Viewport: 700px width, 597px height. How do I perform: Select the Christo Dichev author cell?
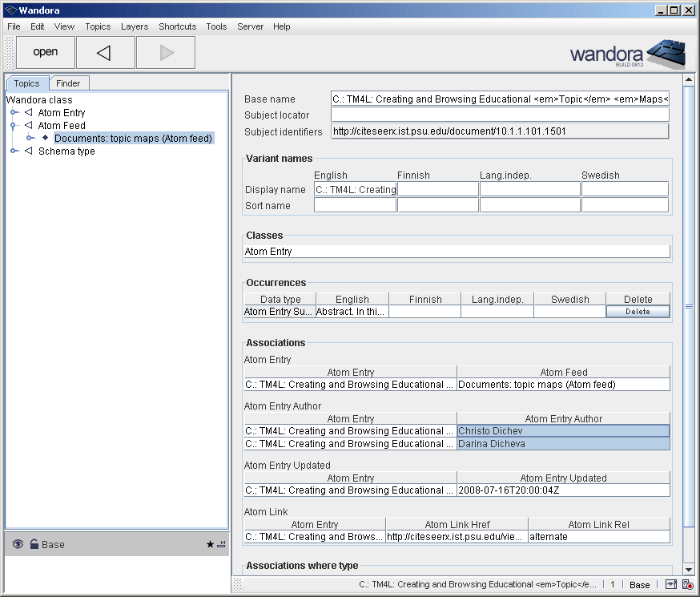(x=563, y=431)
